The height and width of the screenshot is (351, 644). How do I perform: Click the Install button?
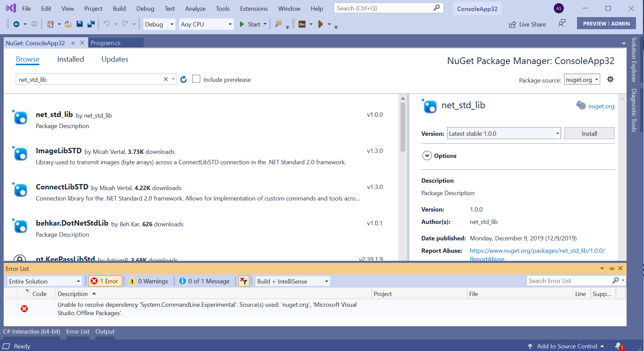click(589, 133)
